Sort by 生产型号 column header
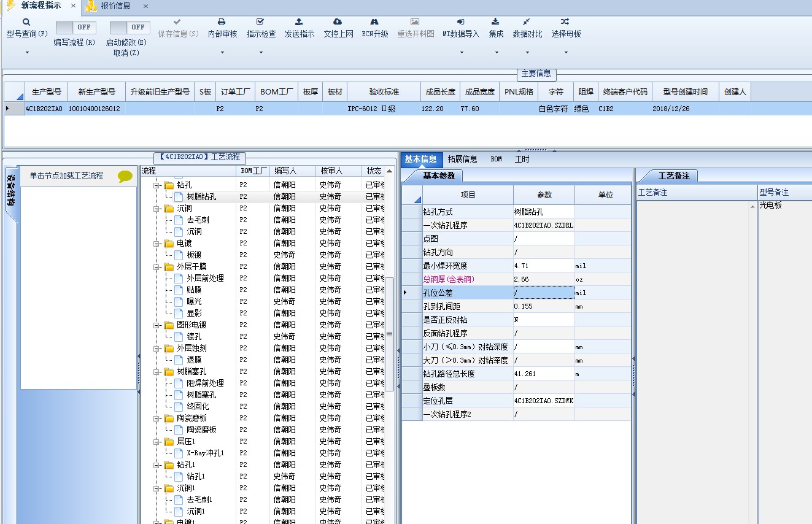Screen dimensions: 812x524 coord(46,92)
